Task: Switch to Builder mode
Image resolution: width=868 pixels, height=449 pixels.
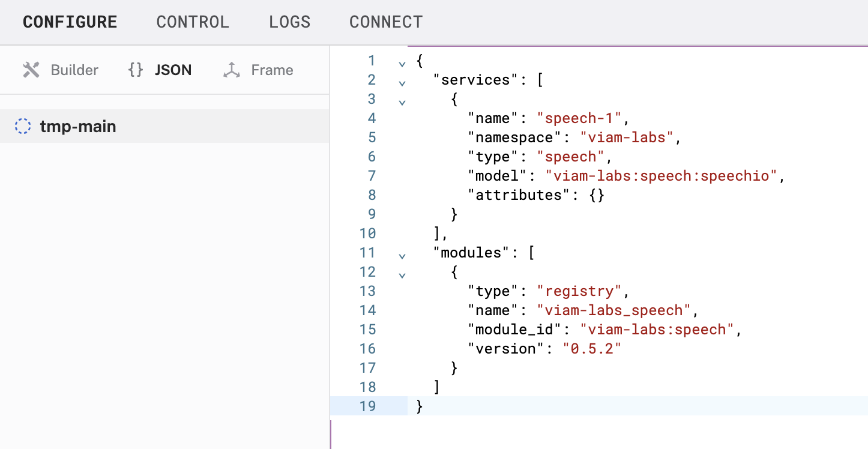Action: point(74,70)
